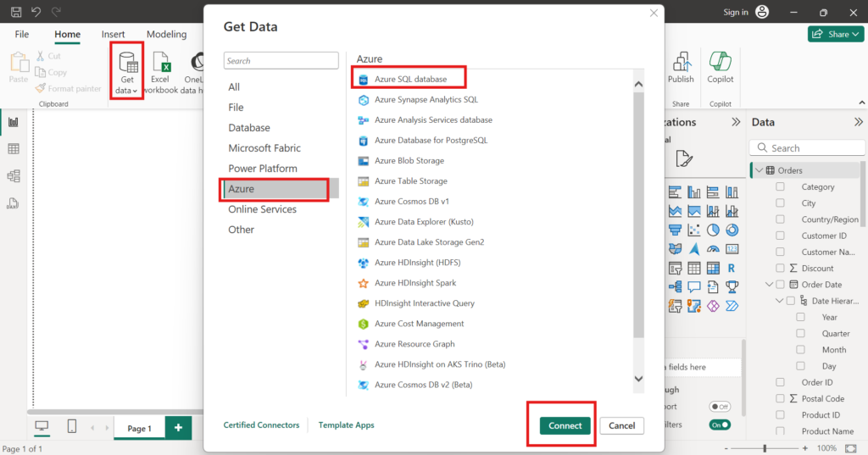
Task: Check the City field checkbox
Action: click(780, 203)
